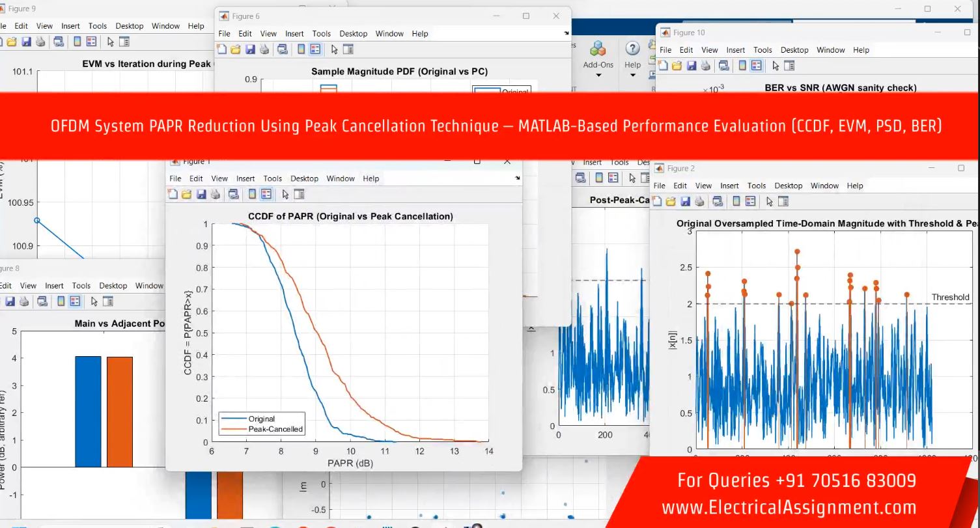Screen dimensions: 980x528
Task: Open Tools menu in Figure 1
Action: (x=272, y=178)
